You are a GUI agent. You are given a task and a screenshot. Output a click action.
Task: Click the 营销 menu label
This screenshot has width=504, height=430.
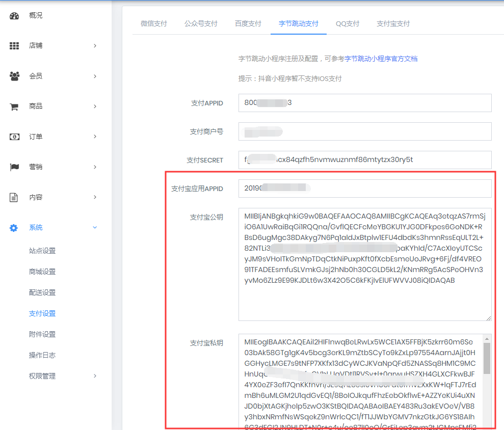36,167
